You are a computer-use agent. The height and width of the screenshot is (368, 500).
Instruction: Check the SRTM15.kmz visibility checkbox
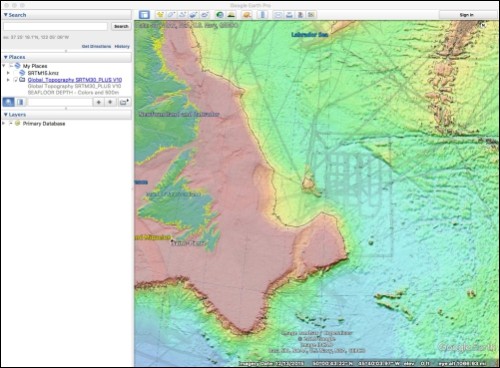tap(15, 73)
